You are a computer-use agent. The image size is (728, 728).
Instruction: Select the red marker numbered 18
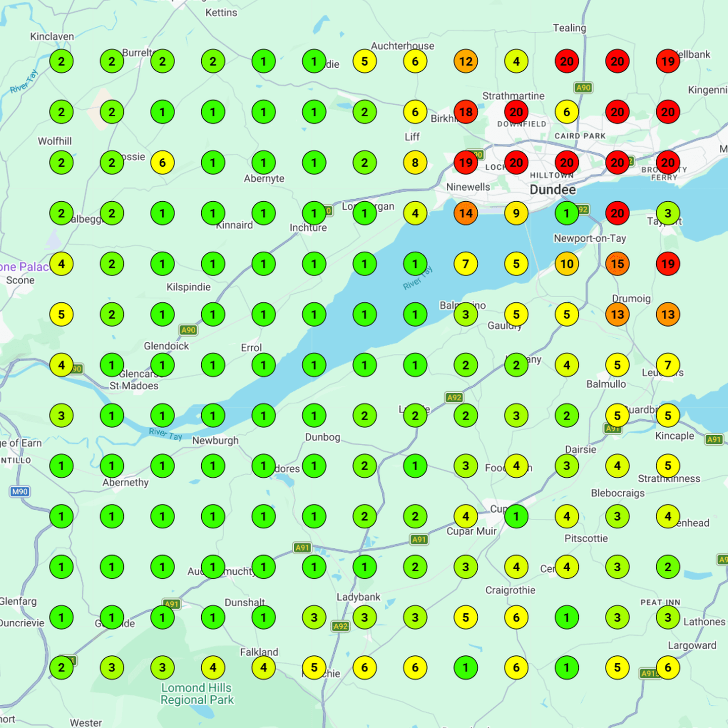pyautogui.click(x=466, y=112)
